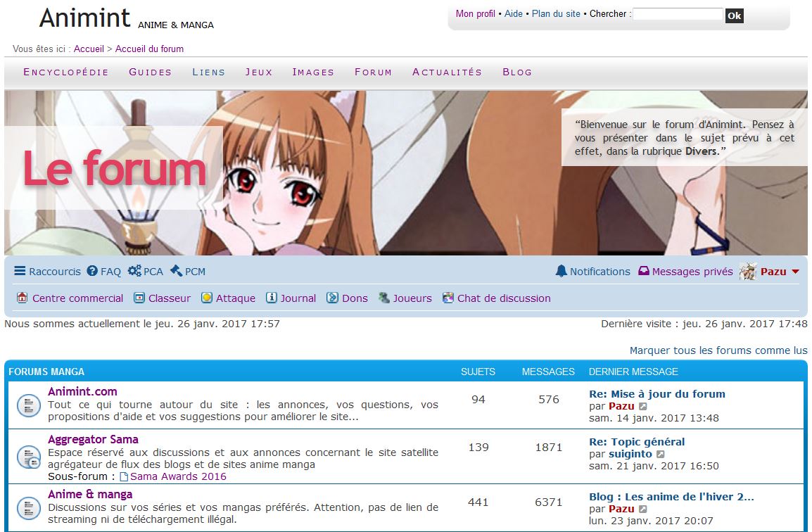This screenshot has width=812, height=532.
Task: Click the Notifications text link
Action: coord(600,272)
